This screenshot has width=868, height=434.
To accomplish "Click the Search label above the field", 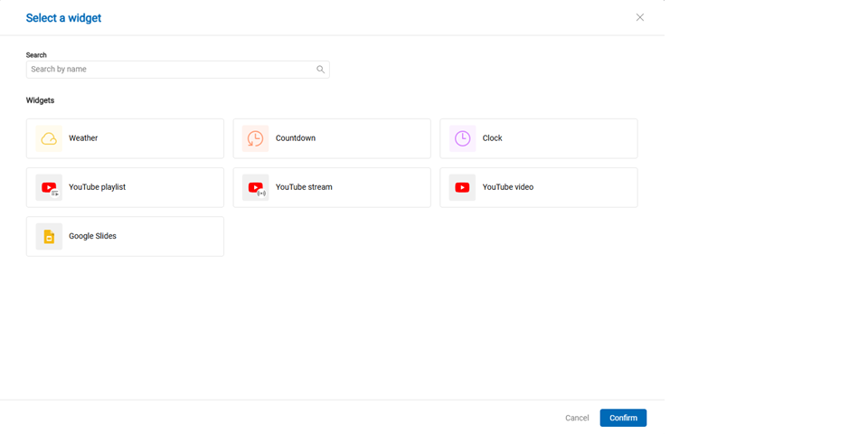I will (36, 55).
